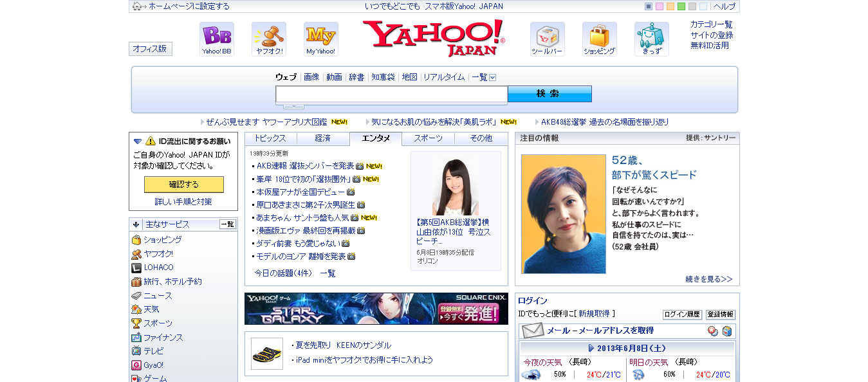868x382 pixels.
Task: Switch to the その他 tab
Action: coord(481,138)
